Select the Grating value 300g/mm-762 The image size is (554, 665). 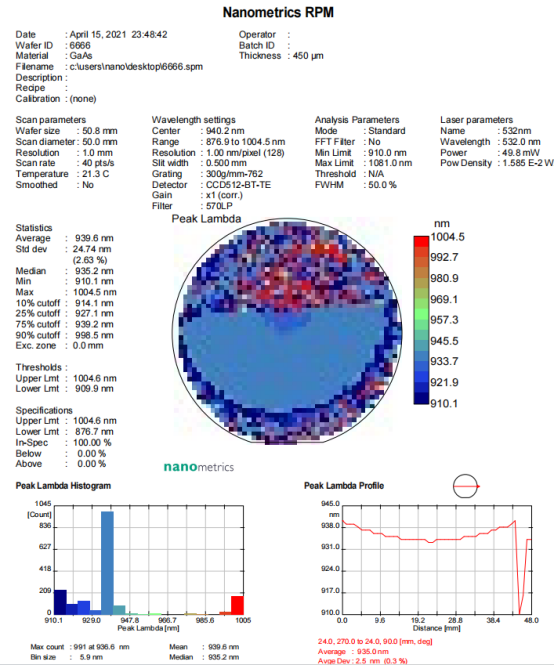[235, 174]
